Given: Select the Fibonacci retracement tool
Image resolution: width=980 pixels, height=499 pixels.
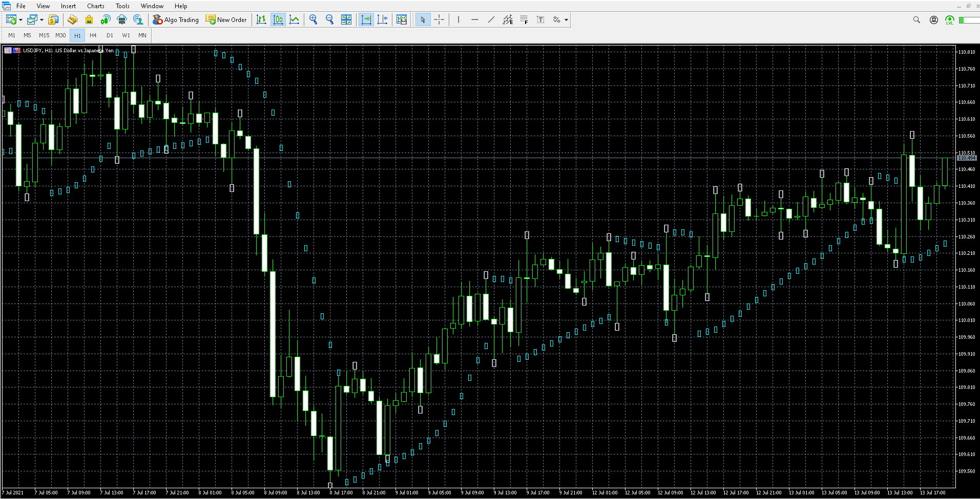Looking at the screenshot, I should (524, 19).
